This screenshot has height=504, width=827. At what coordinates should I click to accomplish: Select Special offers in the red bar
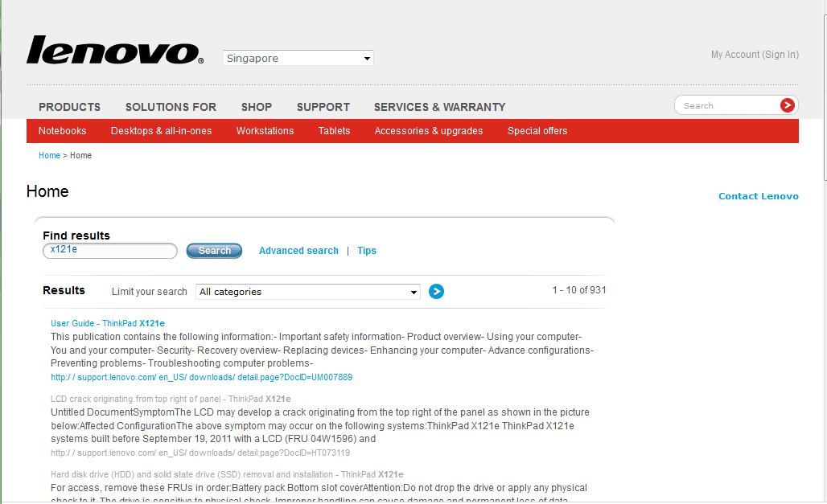(x=537, y=131)
